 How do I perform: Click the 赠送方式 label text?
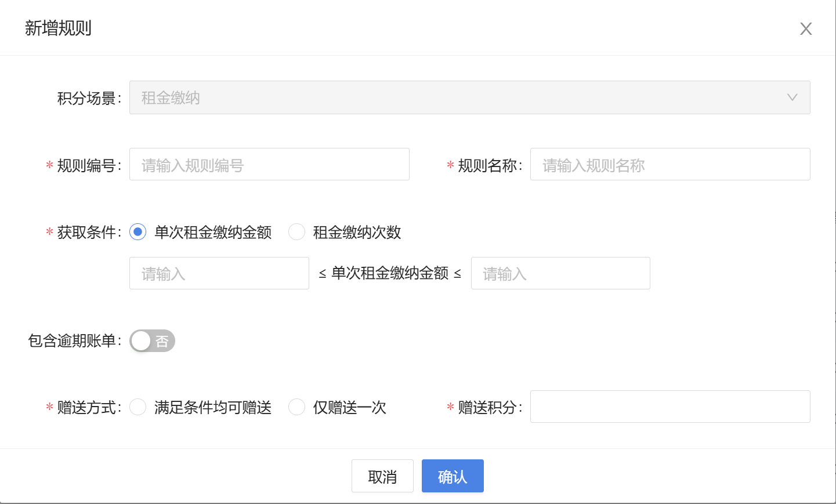tap(88, 408)
